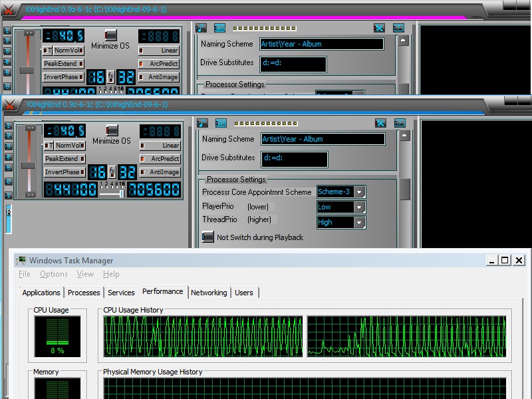The height and width of the screenshot is (399, 532).
Task: Enable InvertPhase in magenta-titled XXHighEnd
Action: [63, 77]
